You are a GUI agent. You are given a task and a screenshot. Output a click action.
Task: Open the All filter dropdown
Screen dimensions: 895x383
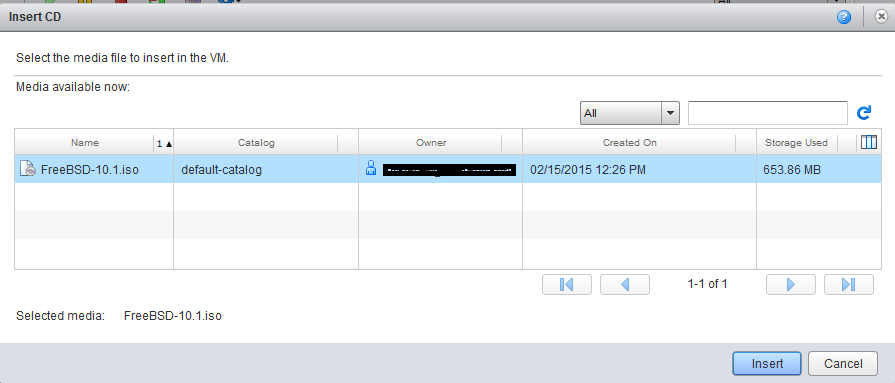pyautogui.click(x=630, y=113)
